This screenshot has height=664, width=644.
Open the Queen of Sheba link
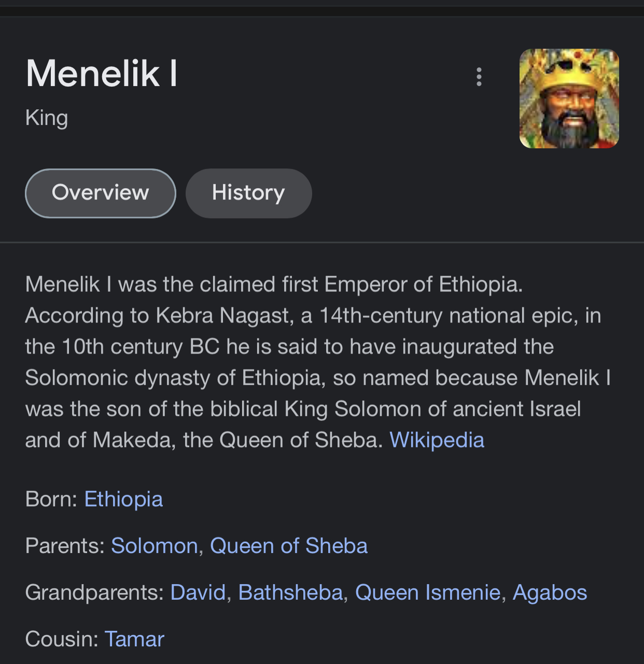pos(289,546)
